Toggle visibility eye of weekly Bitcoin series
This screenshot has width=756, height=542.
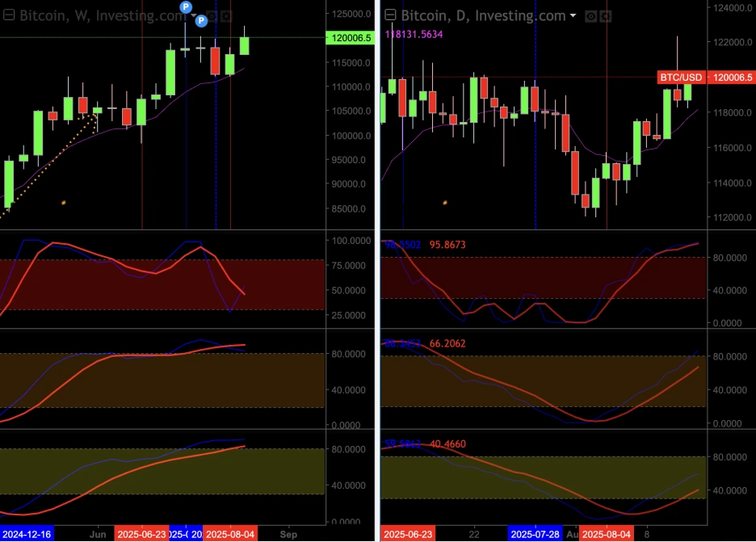(211, 16)
